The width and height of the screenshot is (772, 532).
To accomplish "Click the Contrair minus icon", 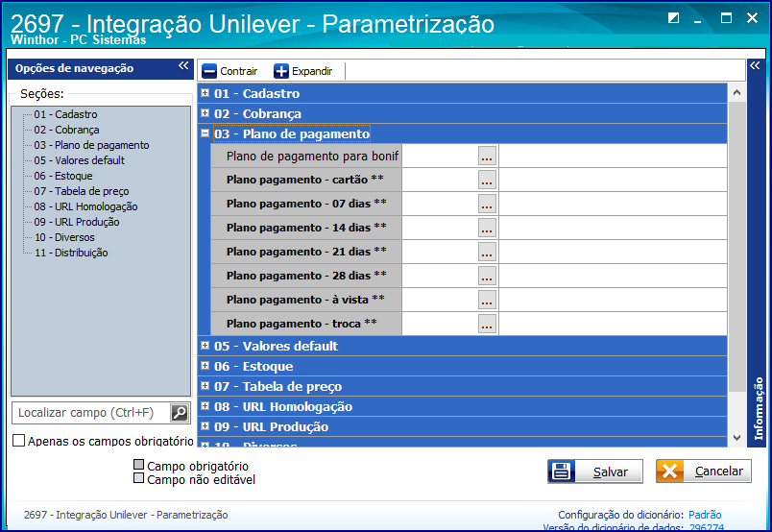I will (x=208, y=71).
